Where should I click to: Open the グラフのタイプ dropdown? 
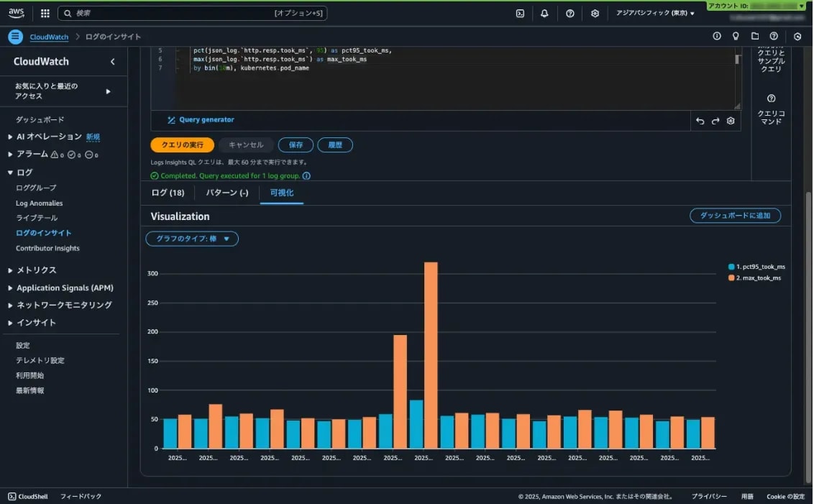(192, 239)
